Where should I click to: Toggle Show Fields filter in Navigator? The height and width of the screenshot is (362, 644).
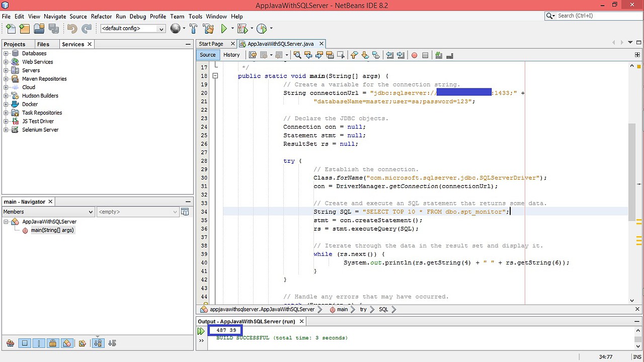pyautogui.click(x=25, y=343)
